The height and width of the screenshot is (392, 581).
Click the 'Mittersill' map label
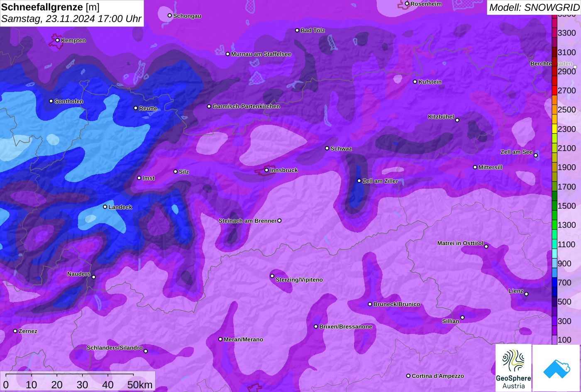[x=491, y=167]
